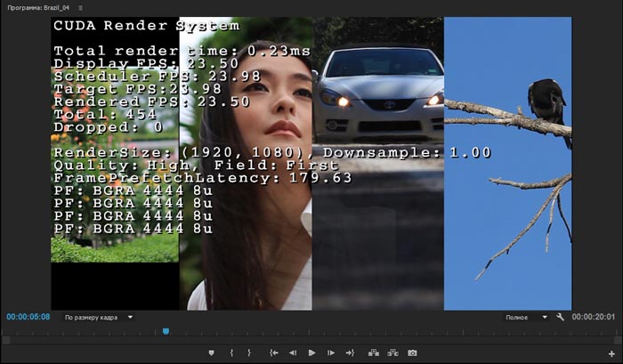Open settings via the wrench icon
This screenshot has height=364, width=623.
coord(560,317)
